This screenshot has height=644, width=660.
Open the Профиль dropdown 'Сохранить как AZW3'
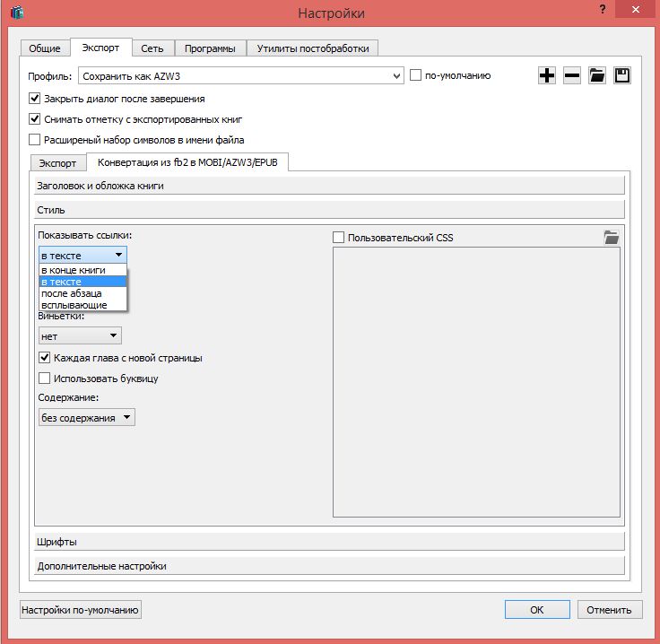(x=241, y=77)
